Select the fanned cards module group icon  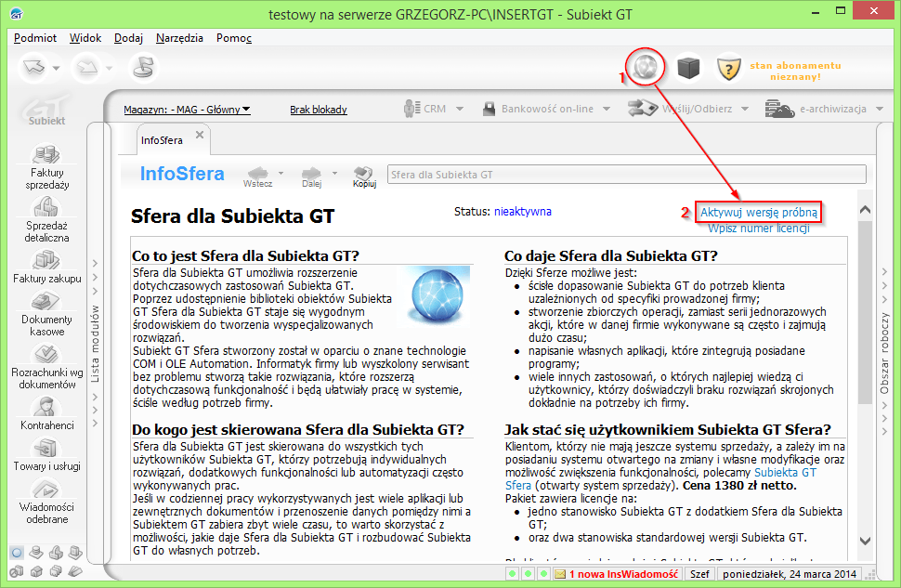[75, 570]
